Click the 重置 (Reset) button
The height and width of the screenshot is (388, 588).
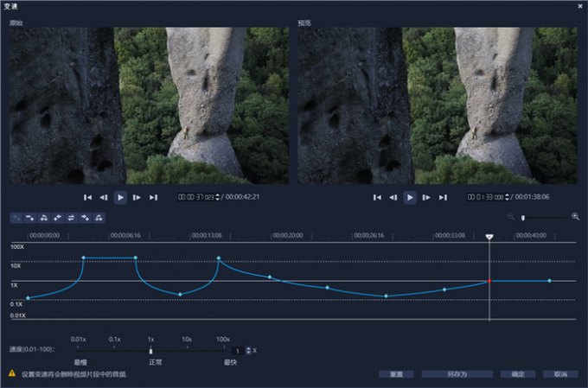[395, 374]
